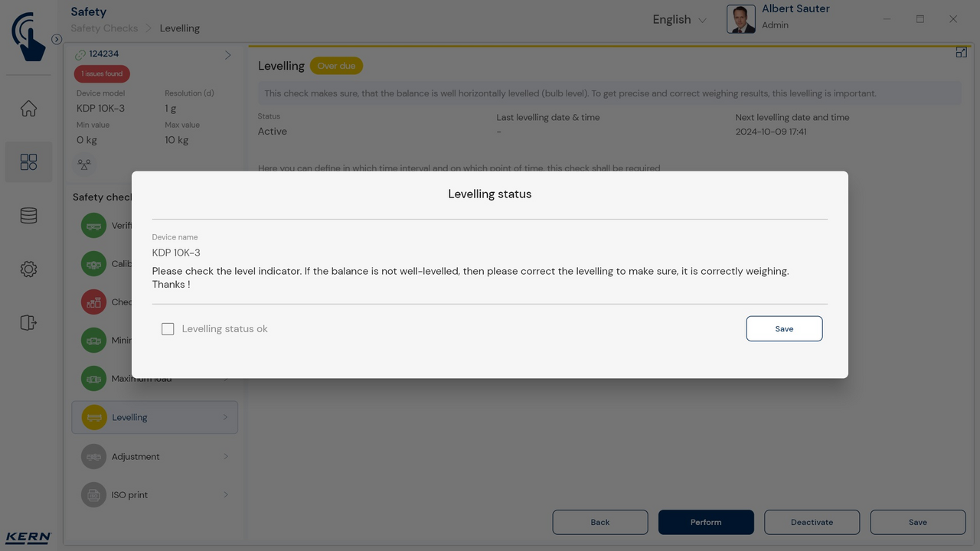Click the Safety Checks breadcrumb link

(104, 28)
